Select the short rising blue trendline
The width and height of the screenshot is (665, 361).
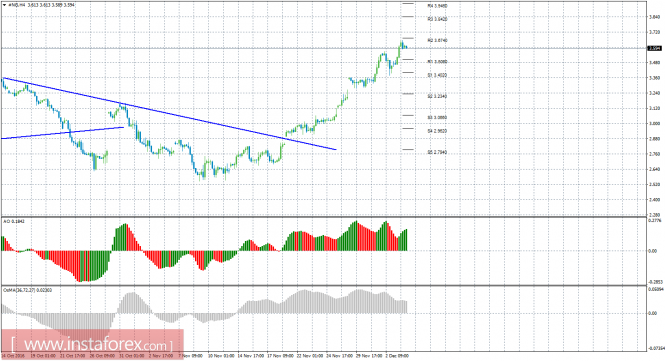coord(62,133)
